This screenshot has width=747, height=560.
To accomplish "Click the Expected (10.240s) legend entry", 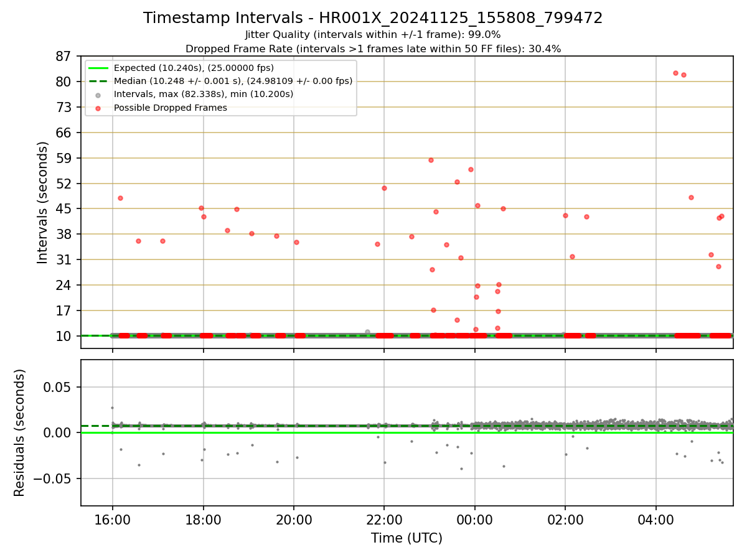I will point(194,68).
